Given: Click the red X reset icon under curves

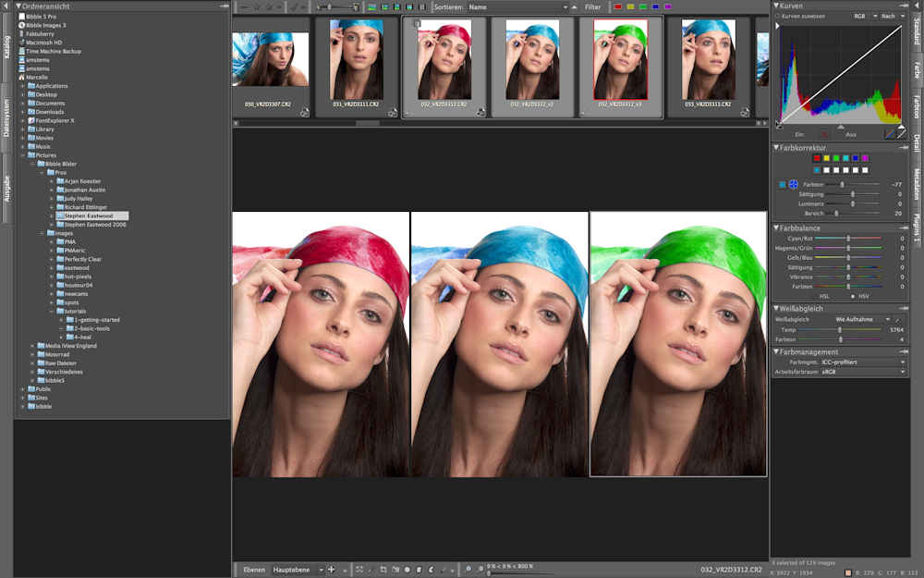Looking at the screenshot, I should tap(825, 134).
